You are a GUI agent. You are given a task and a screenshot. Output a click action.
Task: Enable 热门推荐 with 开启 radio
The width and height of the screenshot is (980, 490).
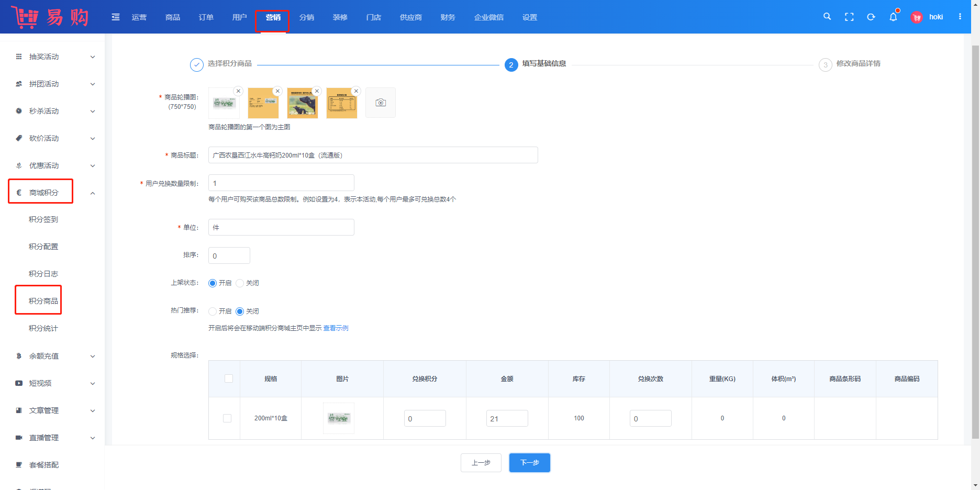pos(213,311)
